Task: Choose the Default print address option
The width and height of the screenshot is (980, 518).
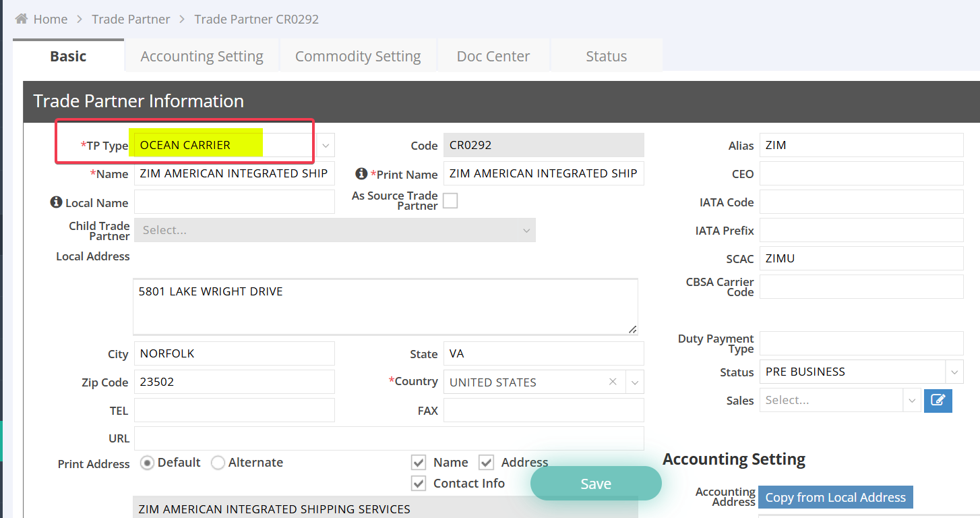Action: (x=147, y=463)
